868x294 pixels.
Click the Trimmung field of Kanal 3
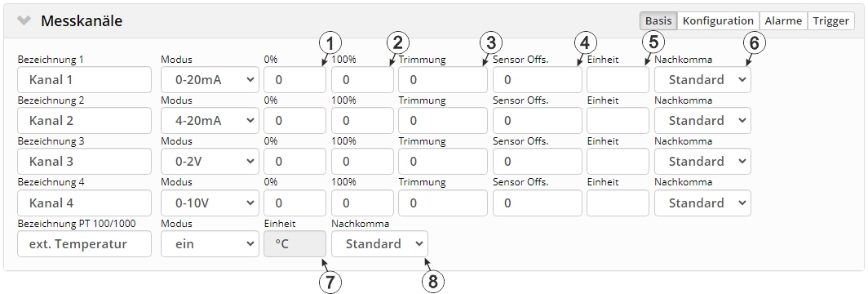[443, 162]
